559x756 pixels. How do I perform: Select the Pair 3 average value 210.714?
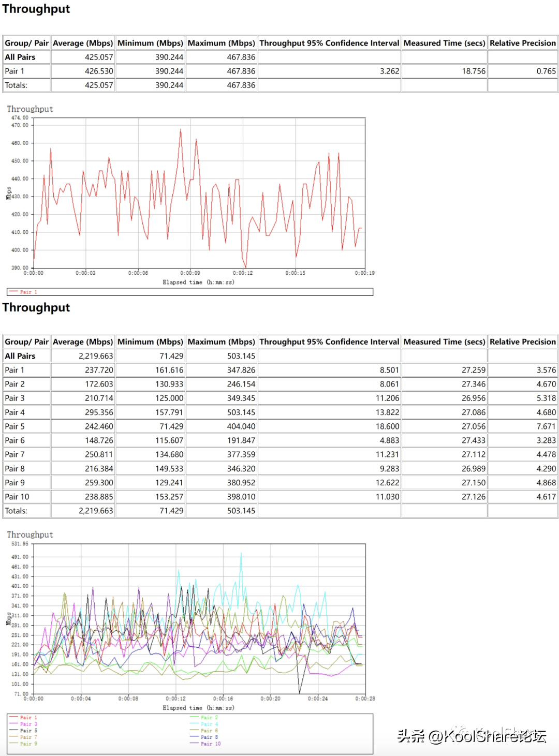point(99,398)
